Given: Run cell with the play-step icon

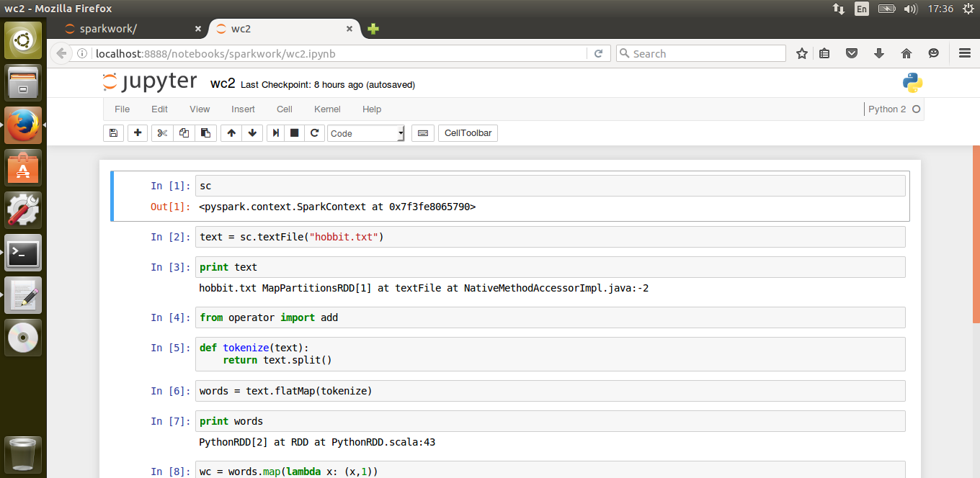Looking at the screenshot, I should coord(275,133).
